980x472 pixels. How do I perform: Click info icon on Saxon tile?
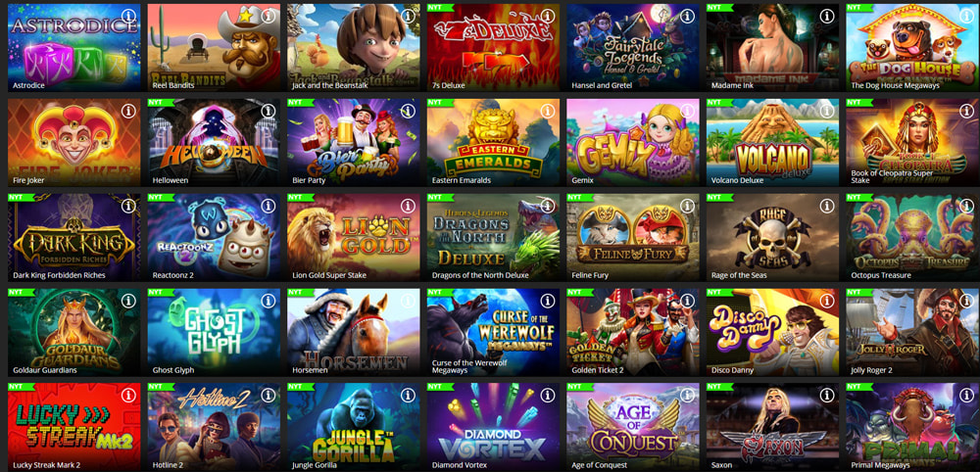(x=827, y=396)
